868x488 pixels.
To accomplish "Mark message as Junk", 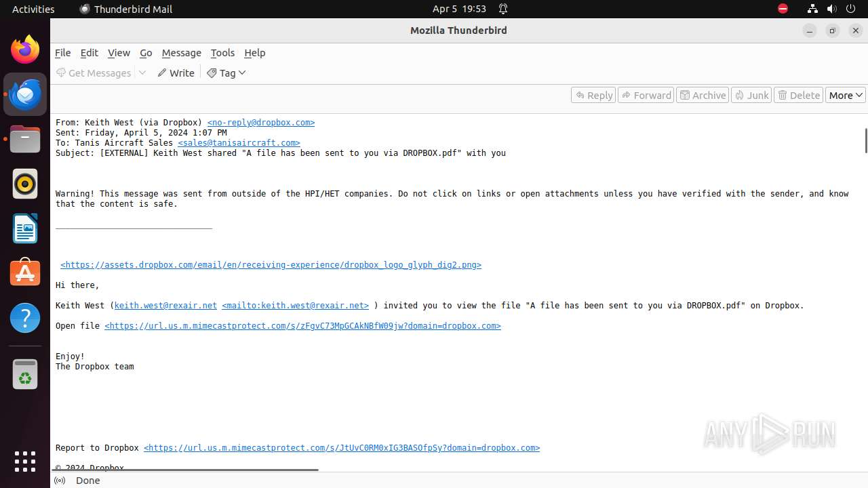I will [x=751, y=95].
